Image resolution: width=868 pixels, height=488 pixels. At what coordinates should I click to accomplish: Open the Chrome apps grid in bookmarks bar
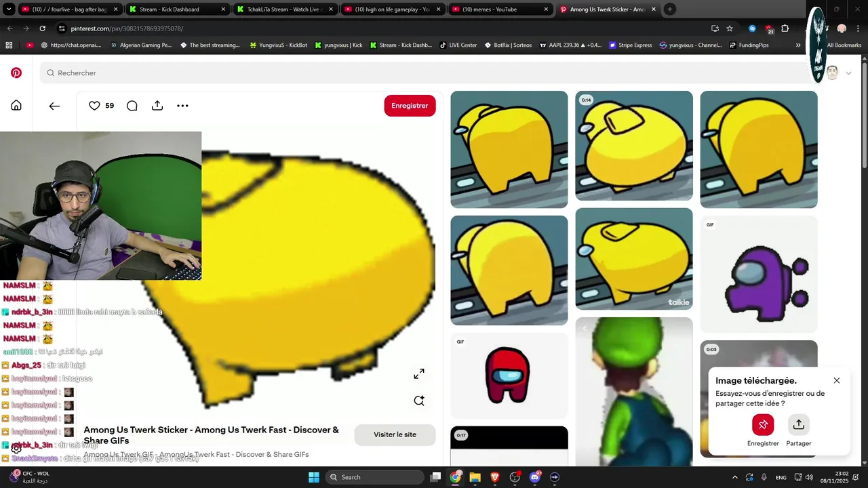point(9,45)
